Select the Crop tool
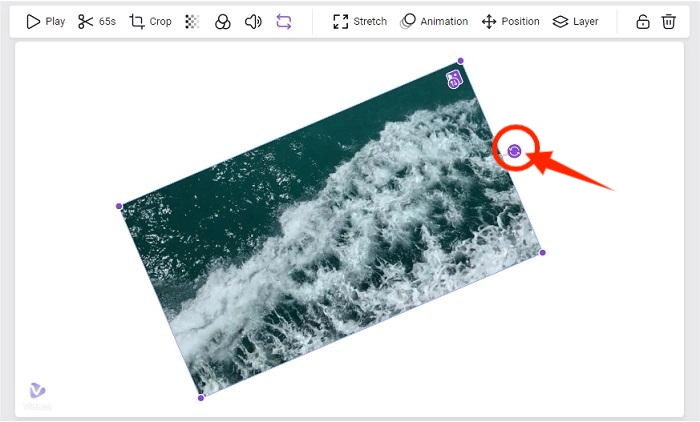 click(150, 21)
